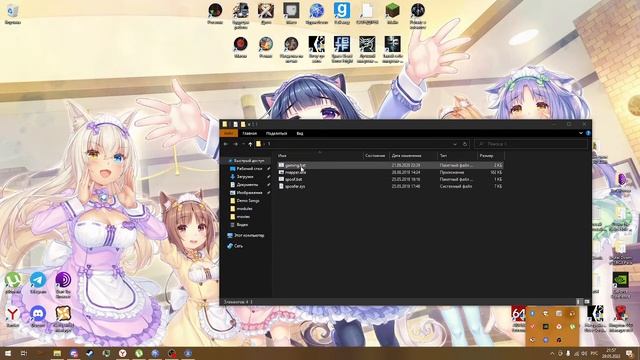Open Explorer help question mark icon

(x=588, y=133)
